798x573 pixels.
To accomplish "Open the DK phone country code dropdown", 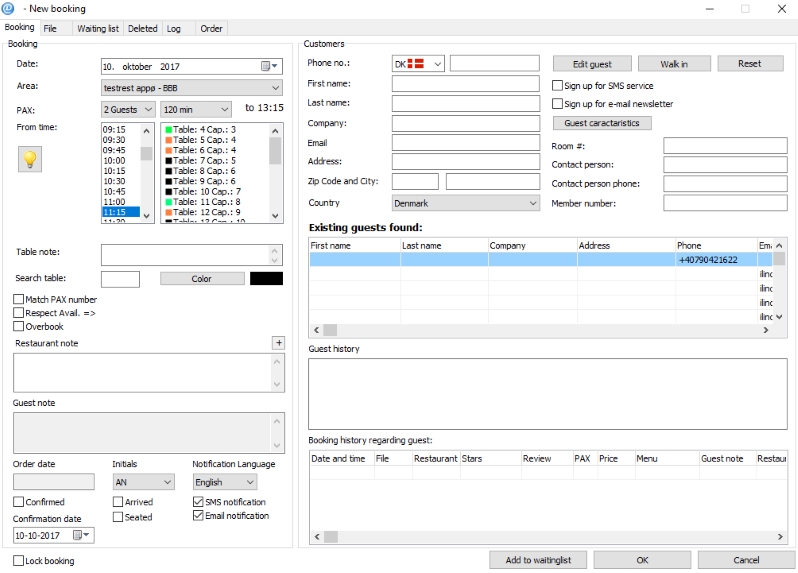I will [x=418, y=64].
